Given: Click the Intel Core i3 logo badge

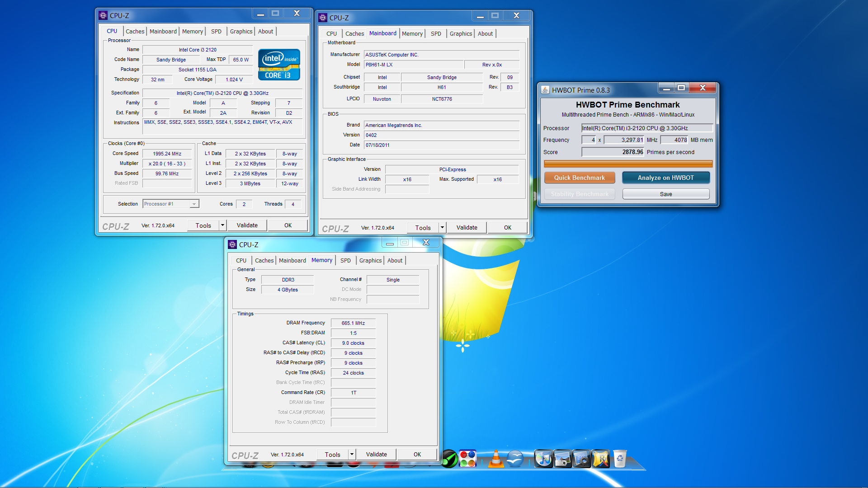Looking at the screenshot, I should 279,65.
